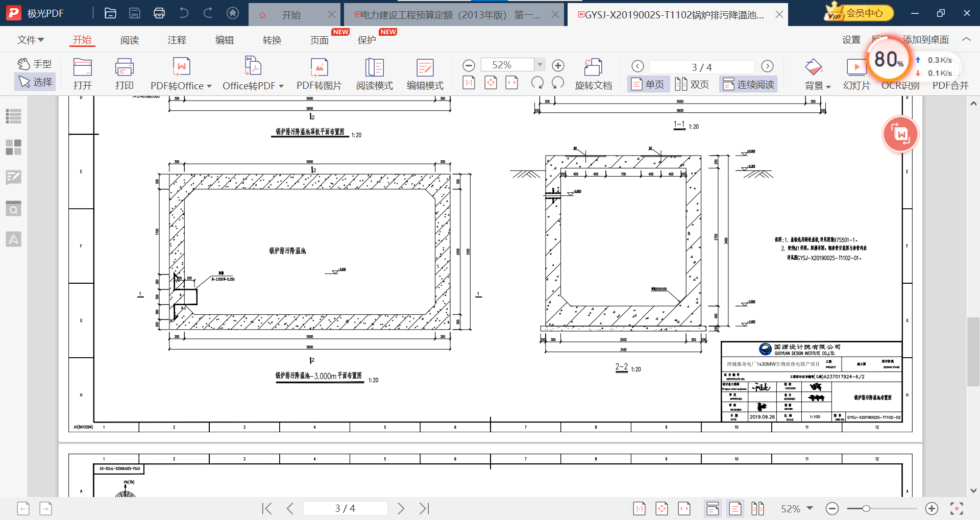
Task: Fit page to window icon in ribbon
Action: coord(491,82)
